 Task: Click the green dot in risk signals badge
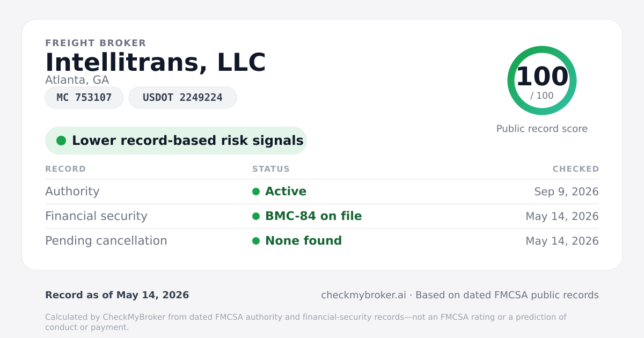pos(61,141)
